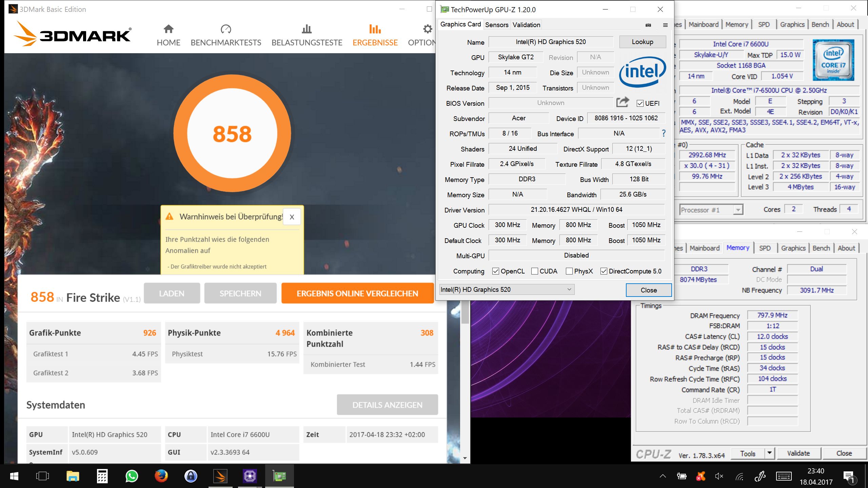Open Memory tab in upper CPU-Z window
The height and width of the screenshot is (488, 868).
pos(736,24)
